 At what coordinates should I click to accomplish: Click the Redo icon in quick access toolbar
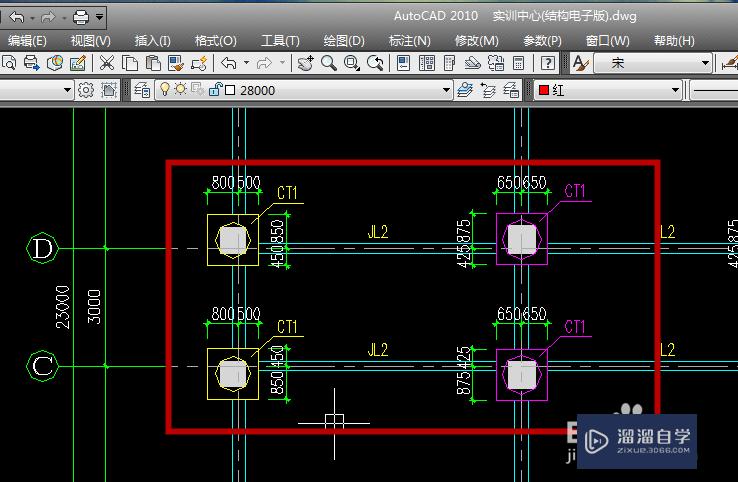[48, 18]
